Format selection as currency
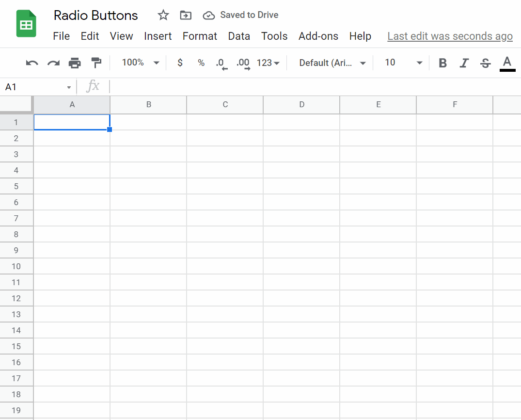The height and width of the screenshot is (420, 521). (x=180, y=63)
